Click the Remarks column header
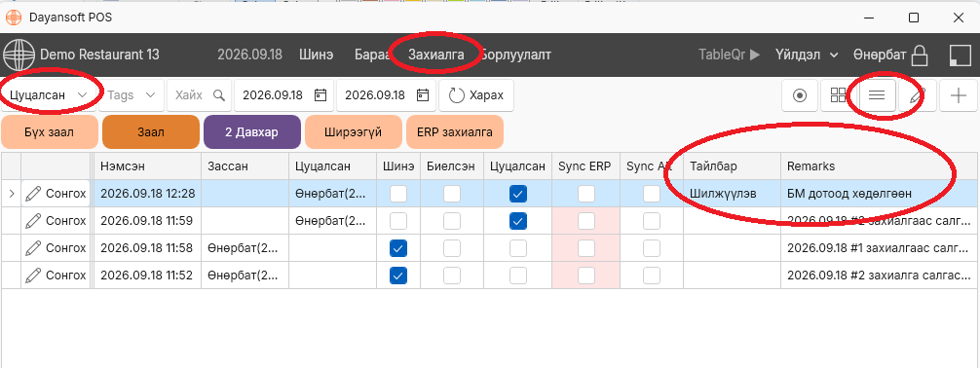This screenshot has width=980, height=368. pyautogui.click(x=880, y=166)
